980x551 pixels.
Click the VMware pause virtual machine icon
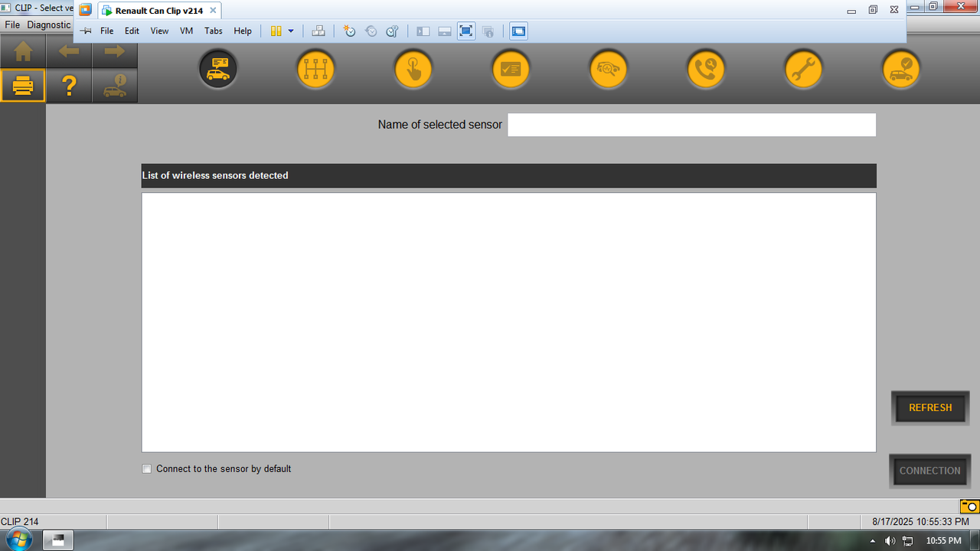coord(276,31)
